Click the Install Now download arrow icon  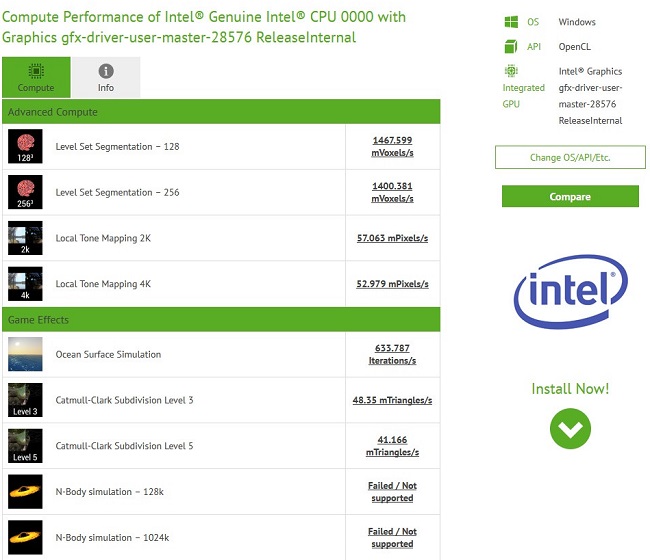click(570, 429)
